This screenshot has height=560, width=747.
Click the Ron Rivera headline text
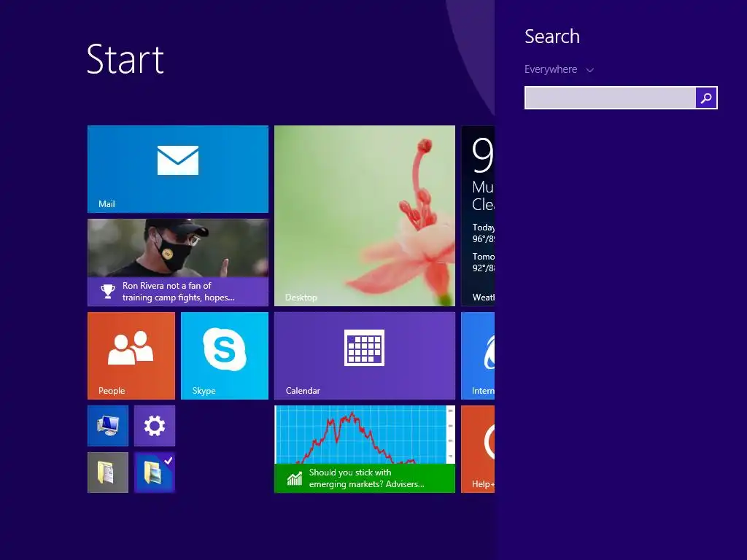pos(178,292)
